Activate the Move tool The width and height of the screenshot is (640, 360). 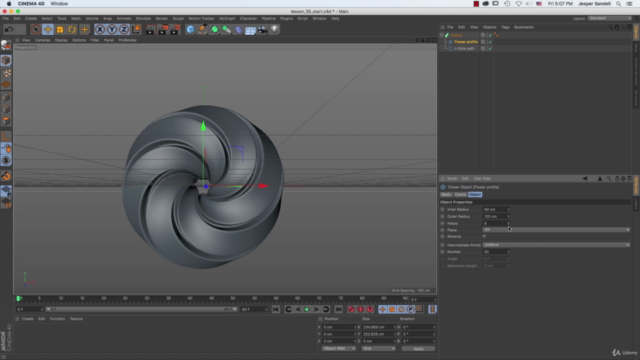coord(48,29)
